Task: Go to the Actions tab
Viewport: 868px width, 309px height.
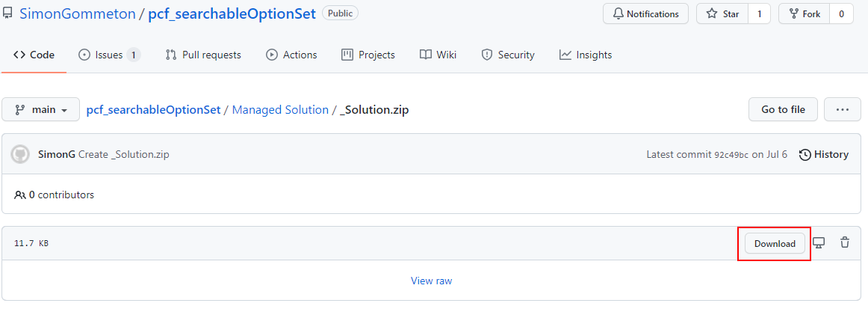Action: (292, 55)
